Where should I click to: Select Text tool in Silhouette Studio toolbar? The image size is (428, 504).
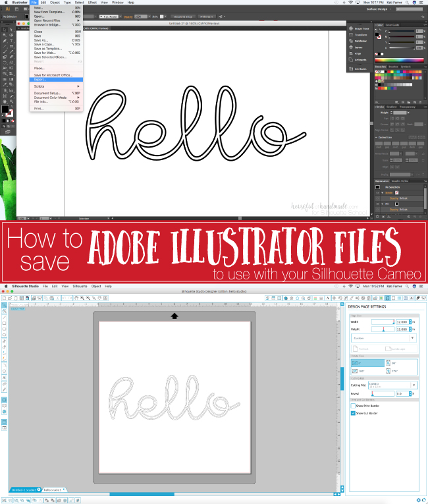(x=4, y=378)
